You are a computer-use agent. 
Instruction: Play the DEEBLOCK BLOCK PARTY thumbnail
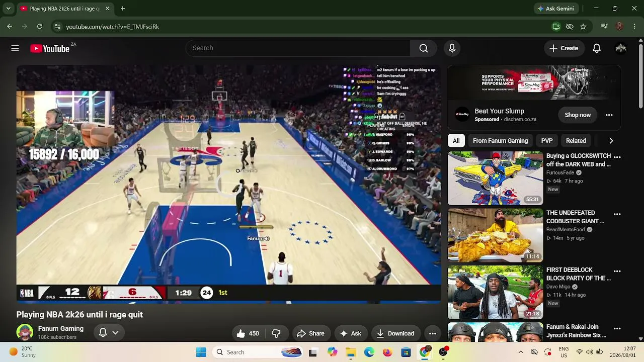click(496, 293)
